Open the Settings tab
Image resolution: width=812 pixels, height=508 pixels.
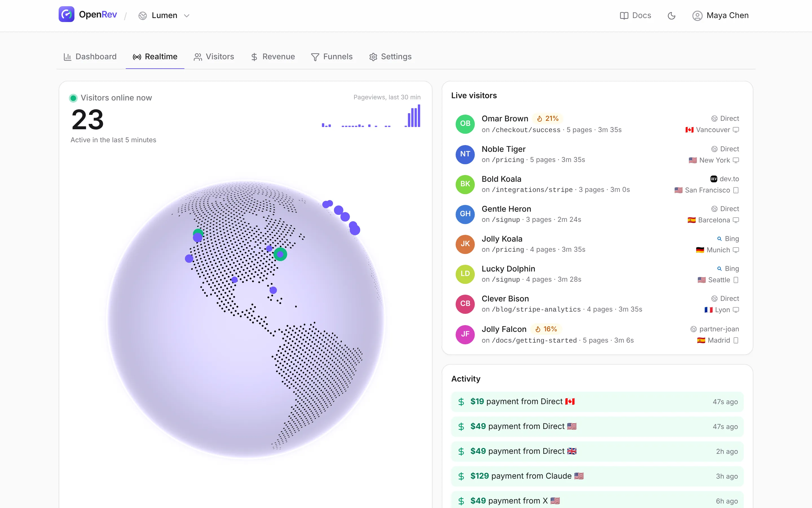coord(390,57)
